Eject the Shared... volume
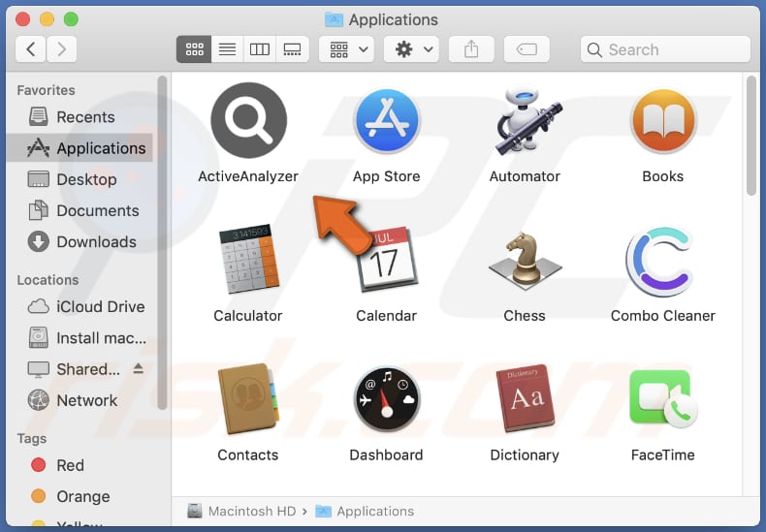Screen dimensions: 766x532 139,368
